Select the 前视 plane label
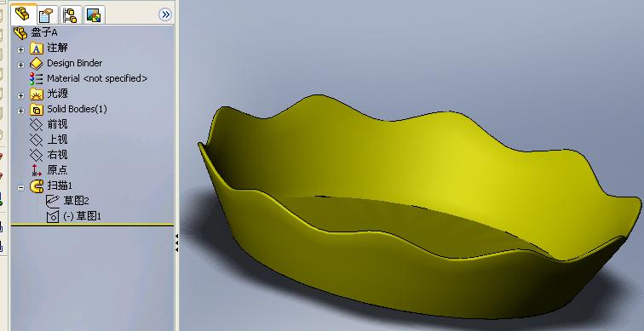Image resolution: width=644 pixels, height=331 pixels. [57, 124]
